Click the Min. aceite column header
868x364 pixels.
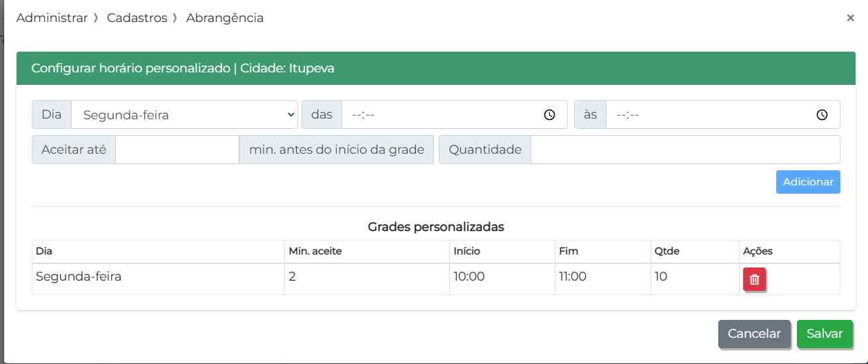(315, 252)
